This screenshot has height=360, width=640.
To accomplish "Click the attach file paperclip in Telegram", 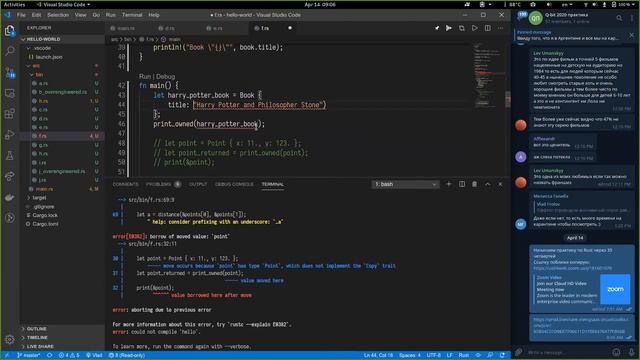I will (x=519, y=351).
